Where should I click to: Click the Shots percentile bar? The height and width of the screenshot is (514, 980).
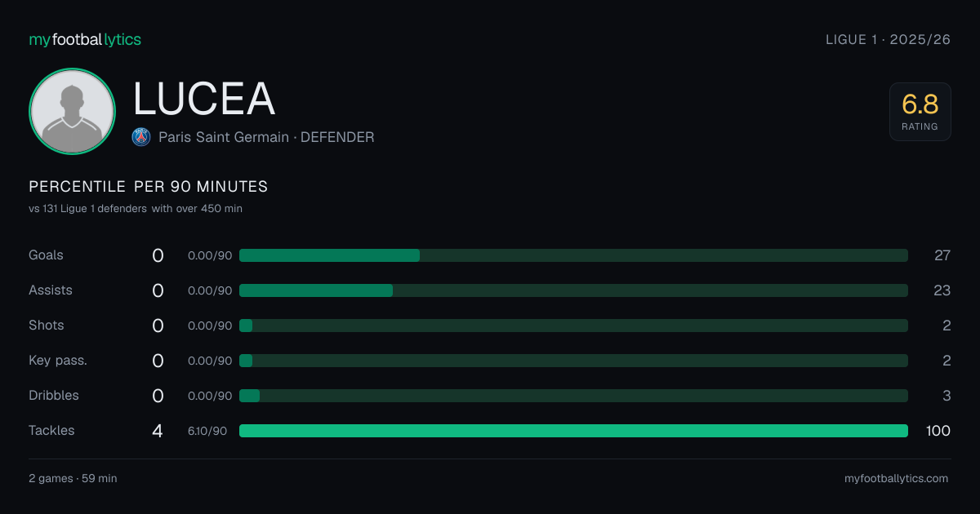[573, 326]
